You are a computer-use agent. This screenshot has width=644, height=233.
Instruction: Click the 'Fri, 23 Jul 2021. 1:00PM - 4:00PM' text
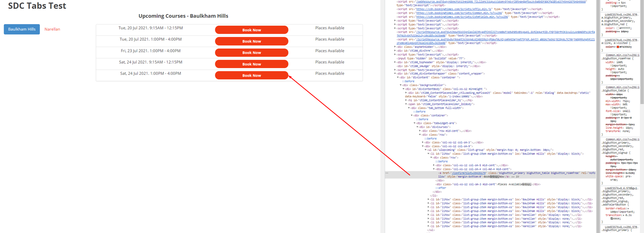tap(151, 51)
